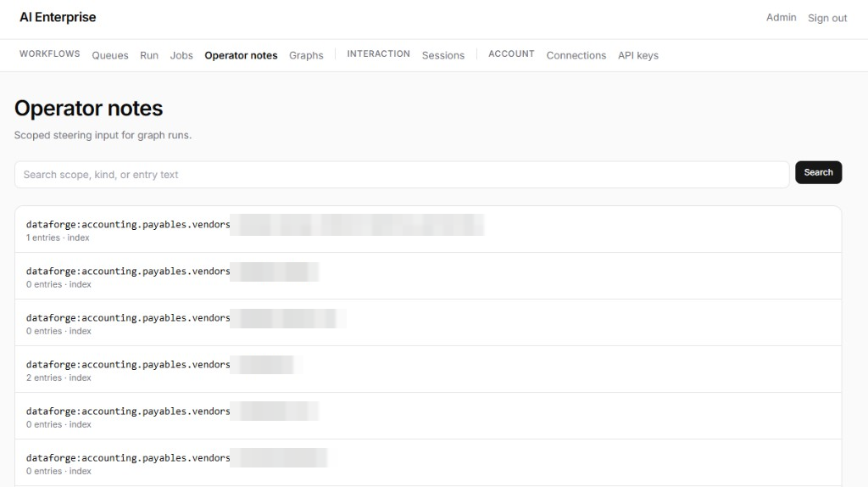The width and height of the screenshot is (868, 487).
Task: Click the Sign out link
Action: (x=827, y=18)
